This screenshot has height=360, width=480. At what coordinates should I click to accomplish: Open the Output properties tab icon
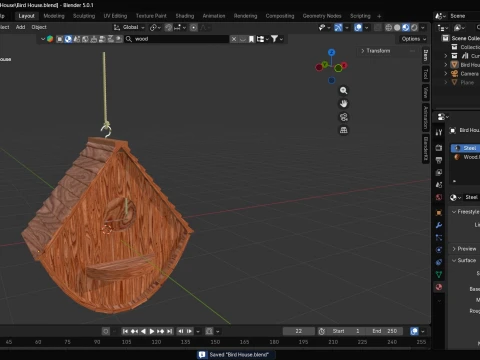pyautogui.click(x=439, y=160)
